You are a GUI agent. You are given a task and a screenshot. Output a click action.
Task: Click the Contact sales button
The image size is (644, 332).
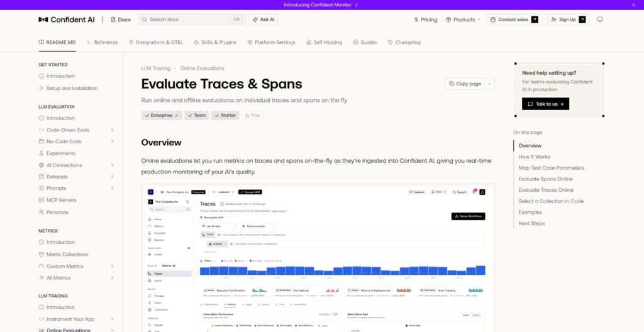[514, 19]
